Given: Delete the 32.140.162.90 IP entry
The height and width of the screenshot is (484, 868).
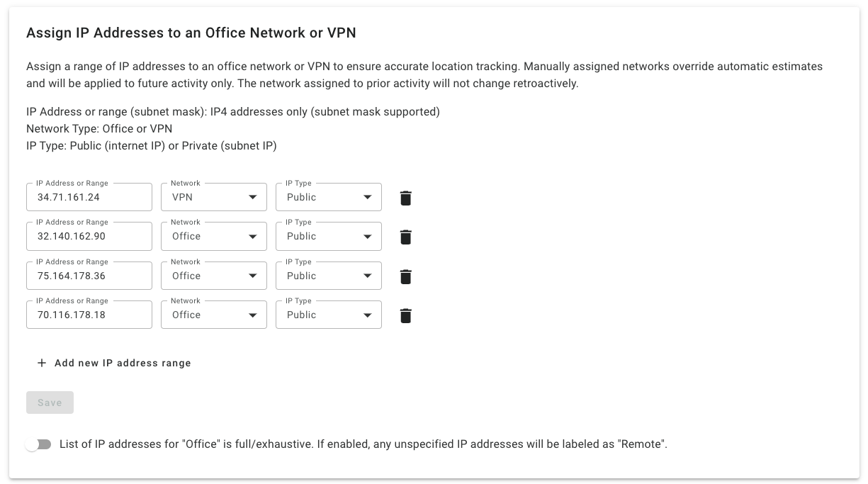Looking at the screenshot, I should tap(405, 237).
